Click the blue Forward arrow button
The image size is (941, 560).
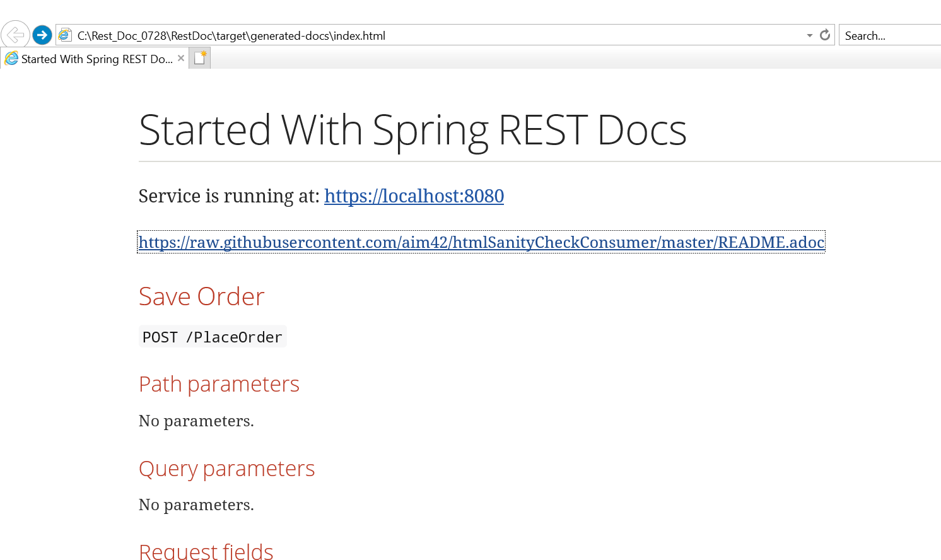42,35
